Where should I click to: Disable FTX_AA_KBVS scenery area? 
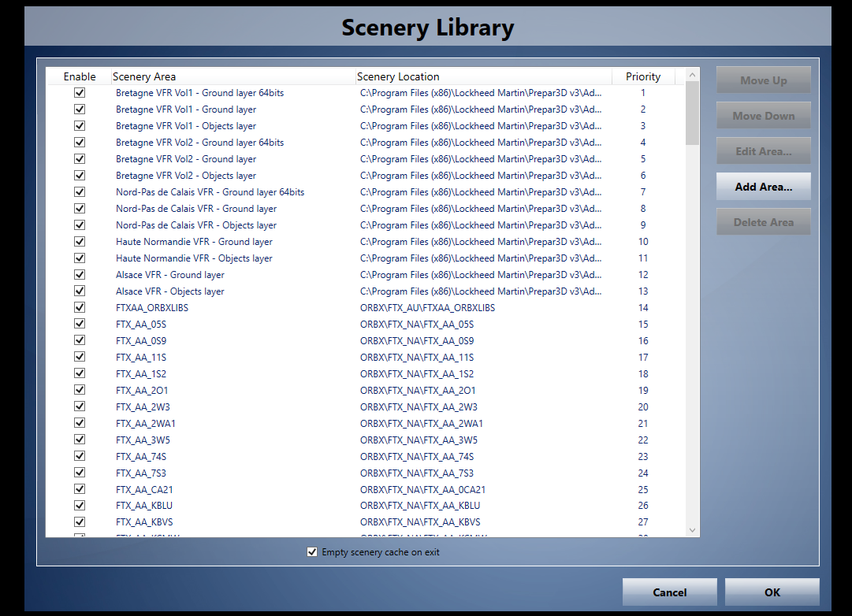pyautogui.click(x=80, y=522)
